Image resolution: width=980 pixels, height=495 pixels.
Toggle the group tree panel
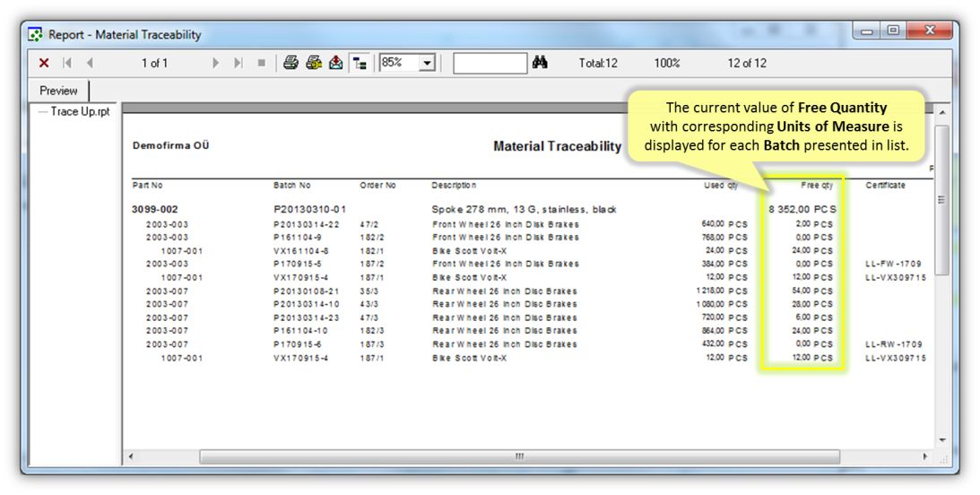pyautogui.click(x=360, y=63)
